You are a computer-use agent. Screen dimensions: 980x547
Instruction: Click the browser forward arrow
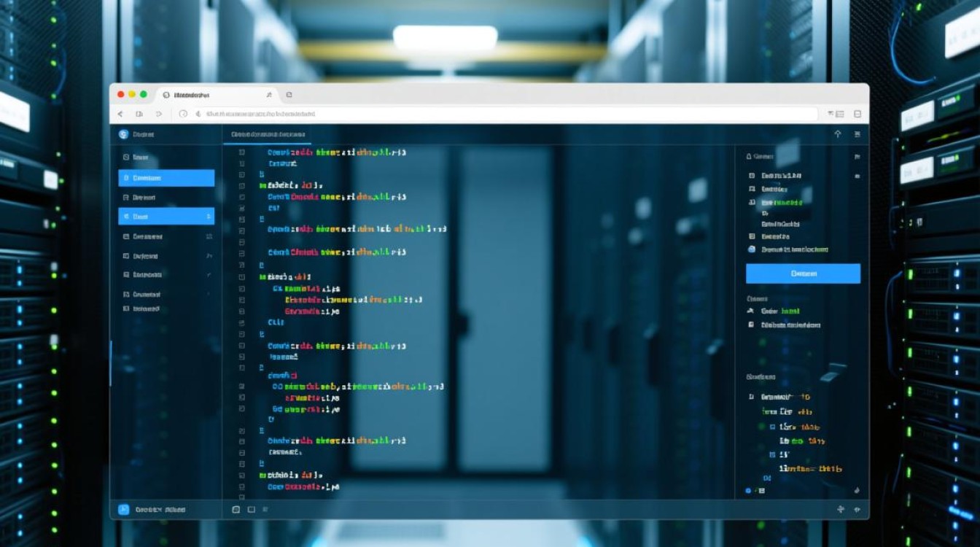pos(159,114)
